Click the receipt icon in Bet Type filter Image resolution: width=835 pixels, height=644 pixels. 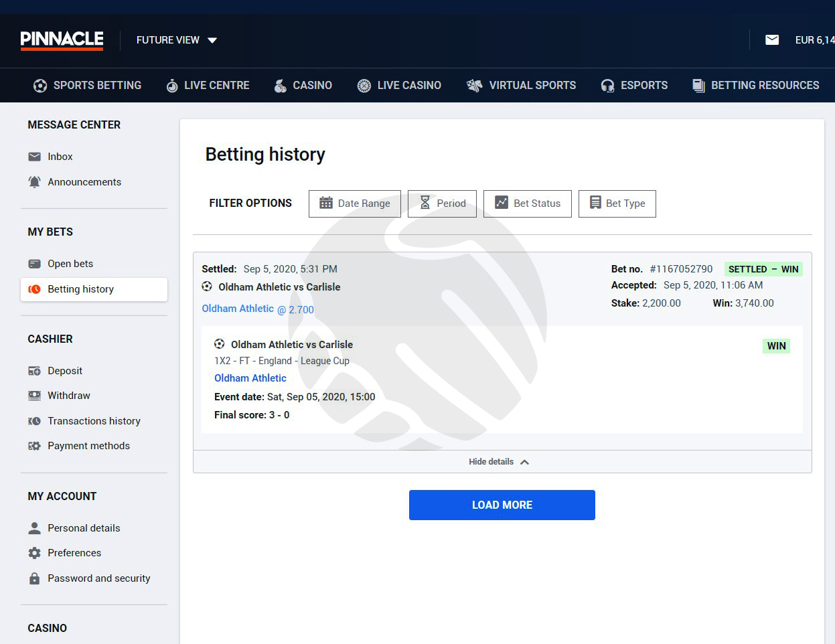coord(595,203)
